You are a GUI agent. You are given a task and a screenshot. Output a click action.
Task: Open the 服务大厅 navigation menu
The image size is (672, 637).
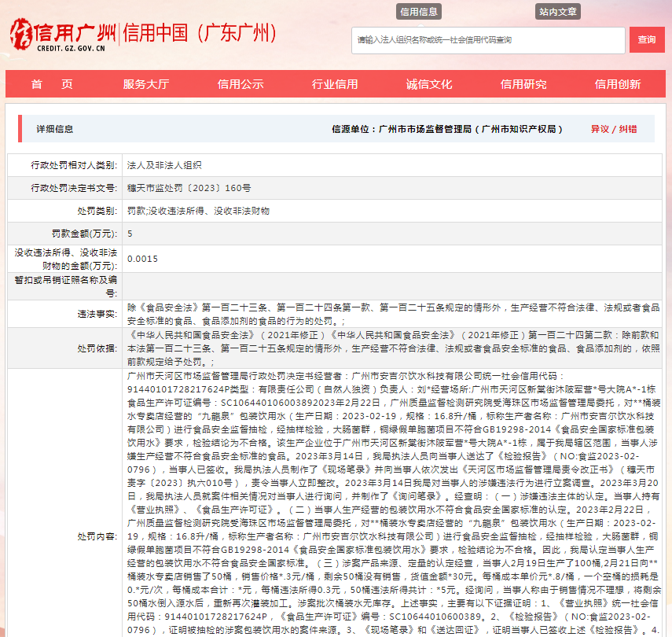pyautogui.click(x=146, y=85)
